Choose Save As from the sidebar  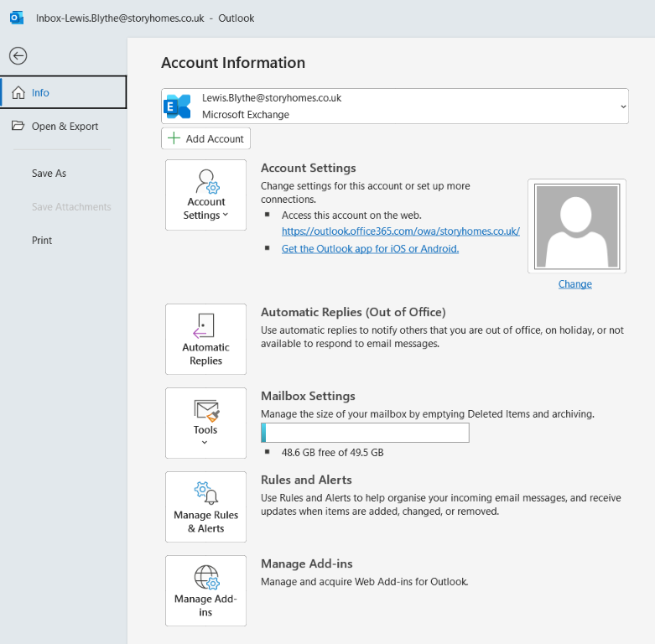click(x=49, y=174)
